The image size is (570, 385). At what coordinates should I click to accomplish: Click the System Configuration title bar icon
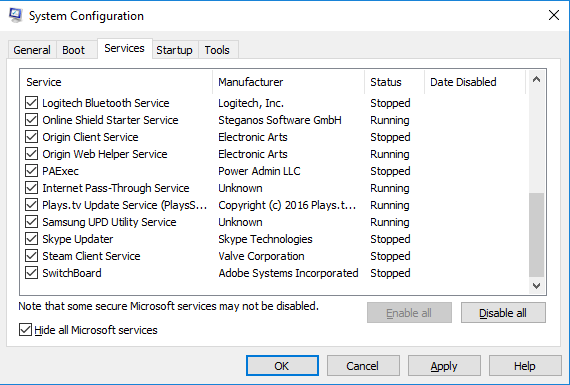point(15,16)
